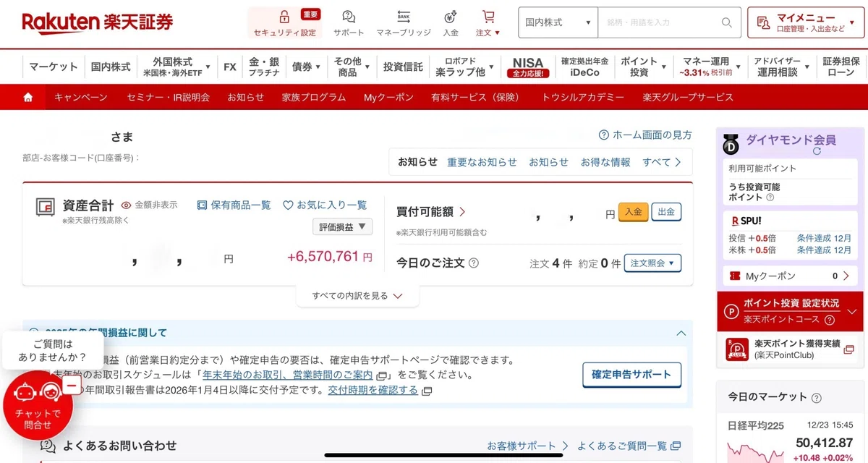Click help icon beside 楽天ポイントコース

click(x=830, y=320)
